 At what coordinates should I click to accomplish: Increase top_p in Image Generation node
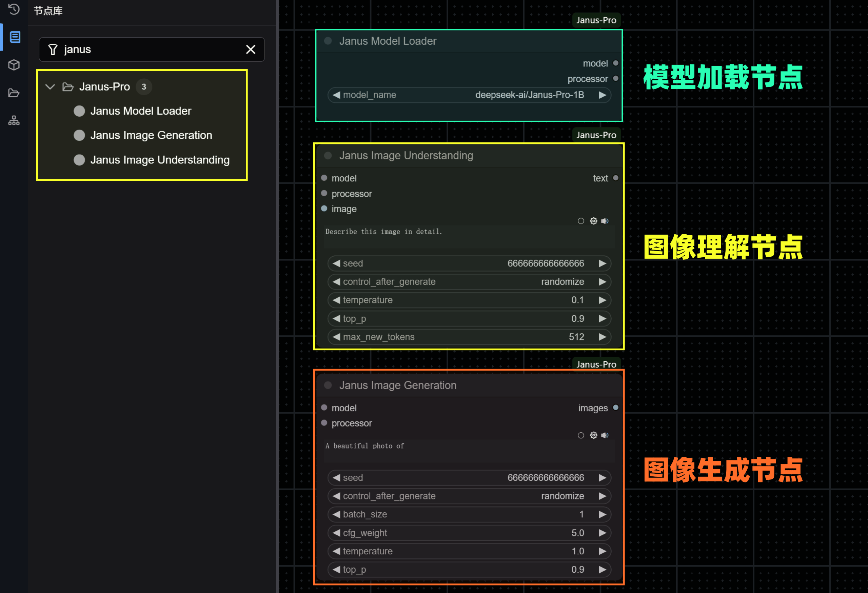pyautogui.click(x=603, y=570)
